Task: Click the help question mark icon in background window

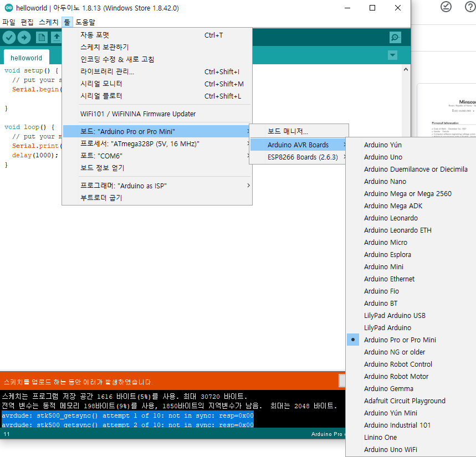Action: pyautogui.click(x=470, y=7)
